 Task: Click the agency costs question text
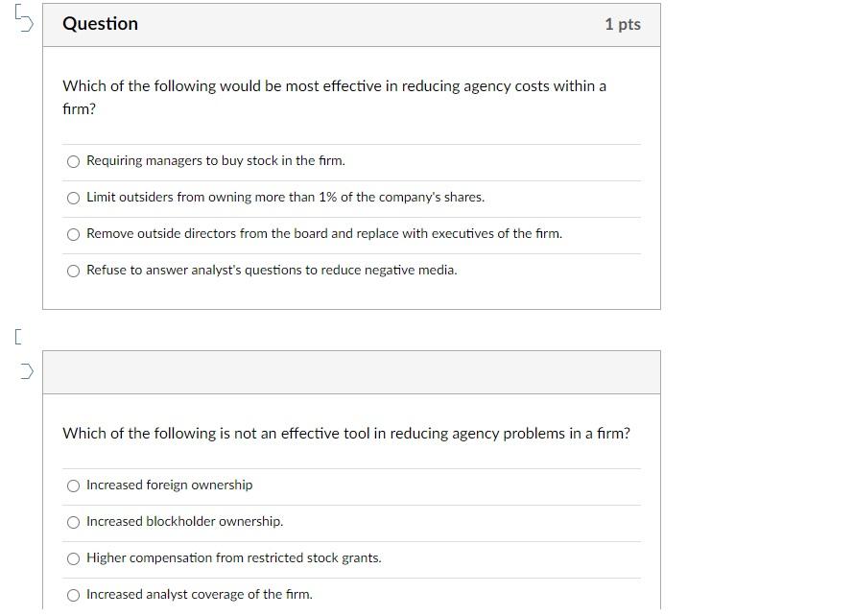pyautogui.click(x=334, y=96)
